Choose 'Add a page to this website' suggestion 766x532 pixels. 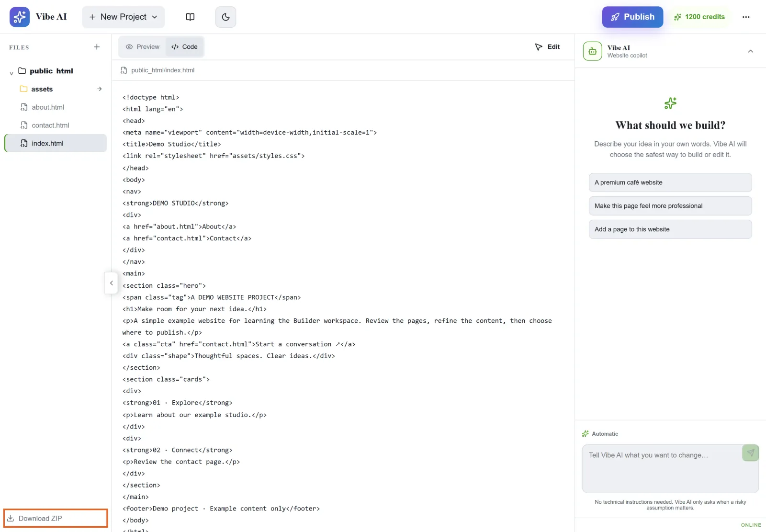click(x=670, y=229)
